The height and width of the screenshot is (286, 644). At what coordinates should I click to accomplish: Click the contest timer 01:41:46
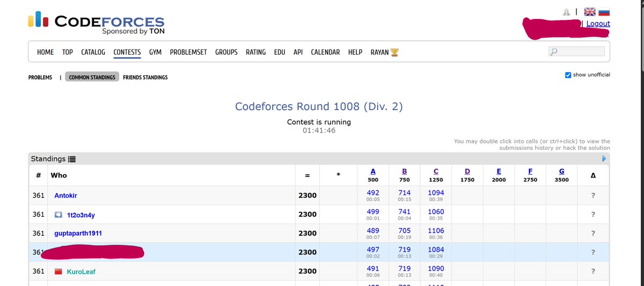(x=319, y=130)
